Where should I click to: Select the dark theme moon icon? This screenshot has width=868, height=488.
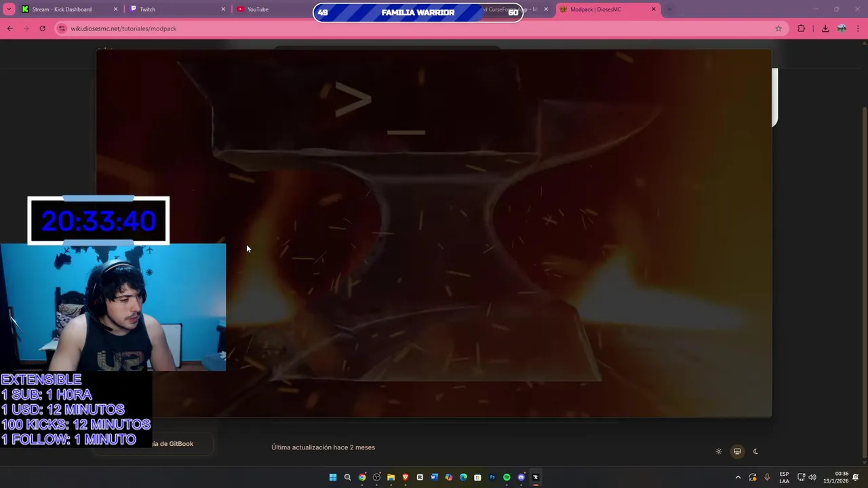coord(755,451)
